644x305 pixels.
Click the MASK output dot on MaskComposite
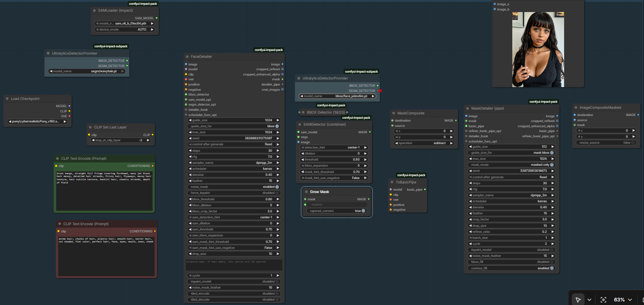[x=456, y=120]
